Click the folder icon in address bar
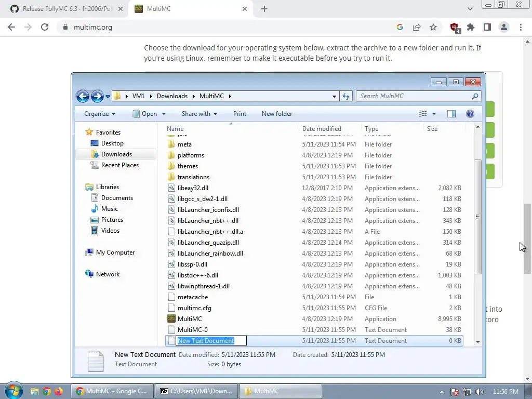The height and width of the screenshot is (399, 532). tap(117, 96)
